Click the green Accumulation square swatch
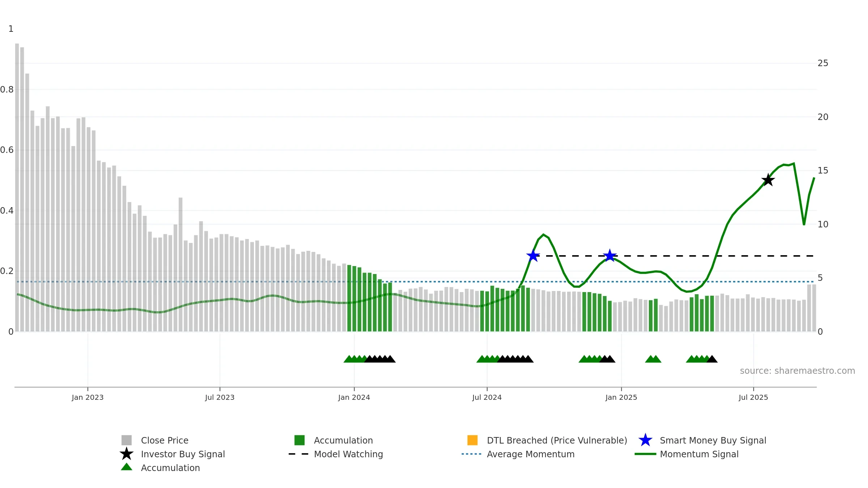Image resolution: width=868 pixels, height=488 pixels. pyautogui.click(x=299, y=440)
